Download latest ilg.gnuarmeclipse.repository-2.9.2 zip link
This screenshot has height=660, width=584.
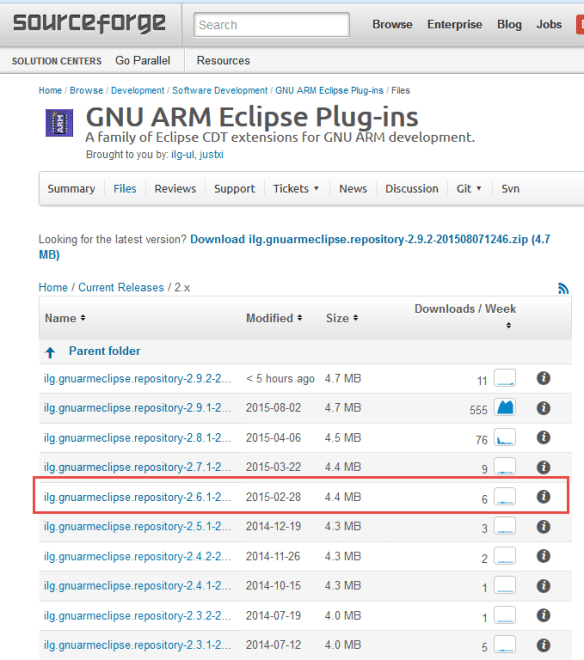click(x=294, y=247)
